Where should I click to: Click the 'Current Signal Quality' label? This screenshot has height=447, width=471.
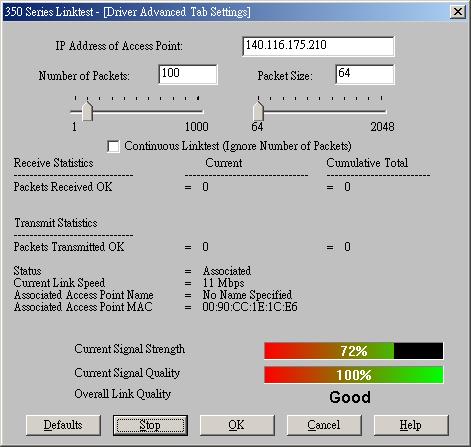point(127,373)
